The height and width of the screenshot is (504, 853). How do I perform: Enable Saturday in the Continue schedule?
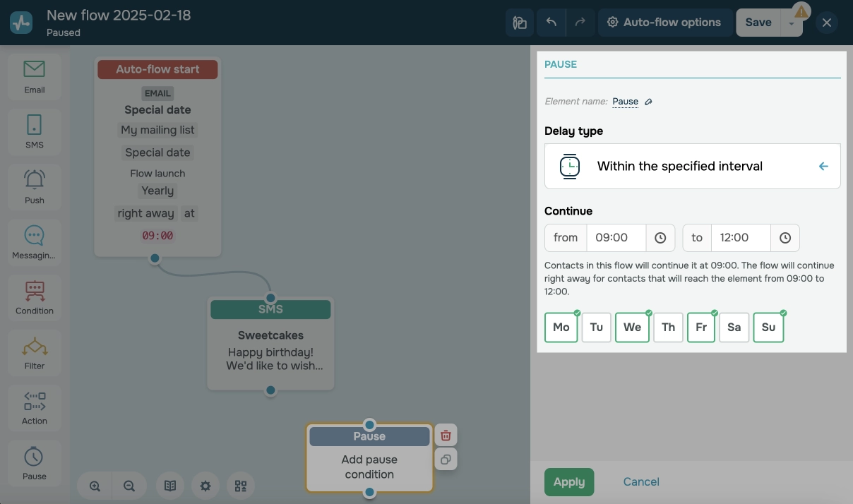(x=734, y=327)
